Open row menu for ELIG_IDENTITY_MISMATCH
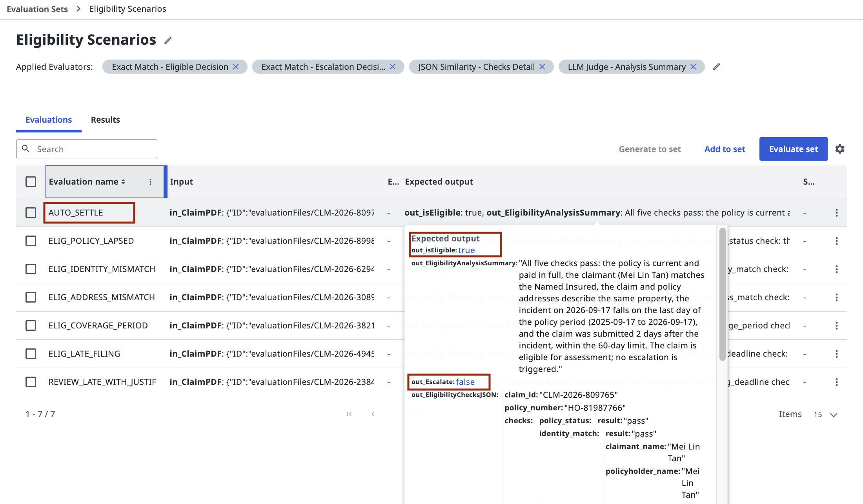863x504 pixels. click(x=837, y=269)
